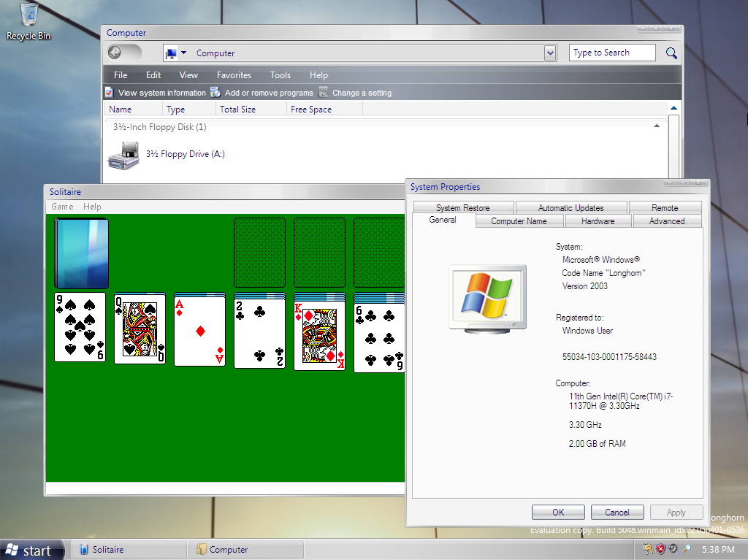
Task: Select the nine of spades card
Action: click(80, 327)
